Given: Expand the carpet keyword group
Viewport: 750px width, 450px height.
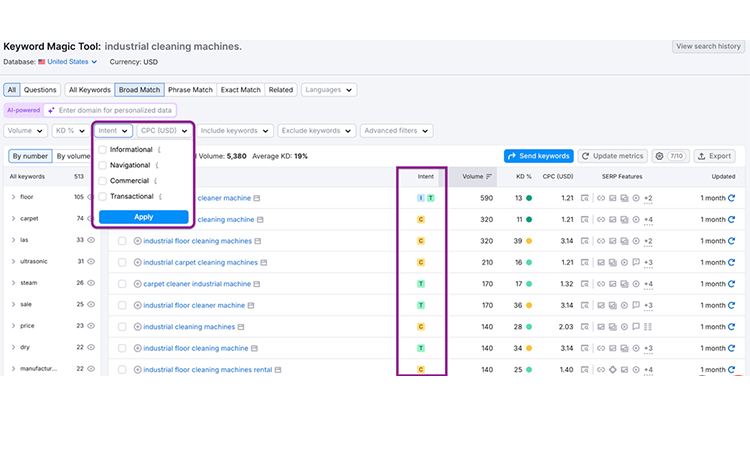Looking at the screenshot, I should (13, 219).
